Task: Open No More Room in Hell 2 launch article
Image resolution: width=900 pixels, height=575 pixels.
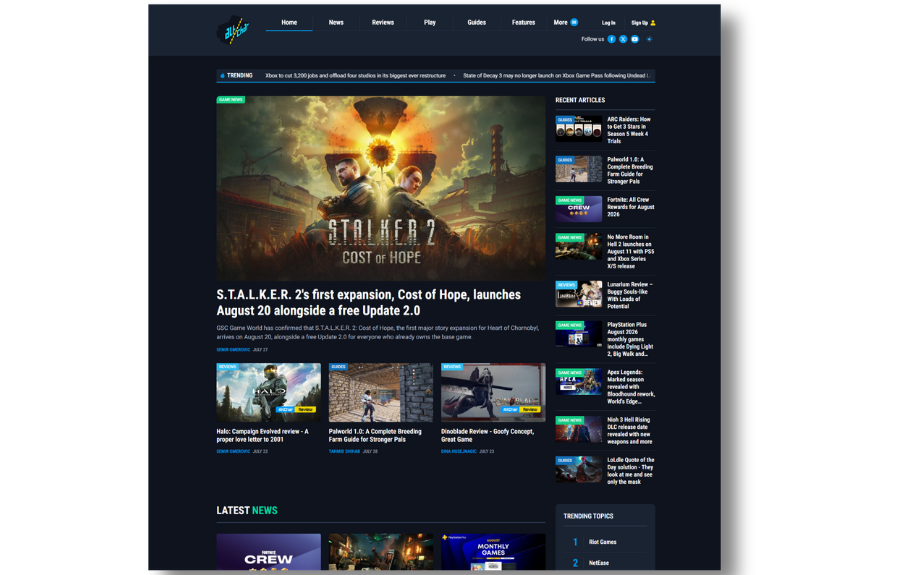Action: pos(631,251)
